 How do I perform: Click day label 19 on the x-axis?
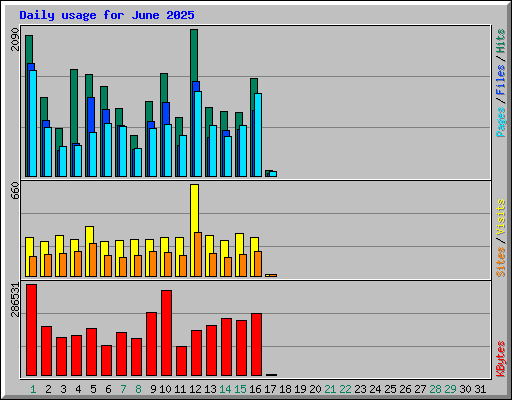pos(300,389)
